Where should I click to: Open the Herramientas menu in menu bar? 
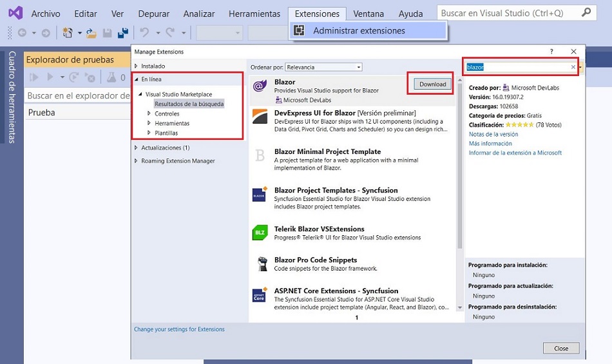pyautogui.click(x=254, y=14)
